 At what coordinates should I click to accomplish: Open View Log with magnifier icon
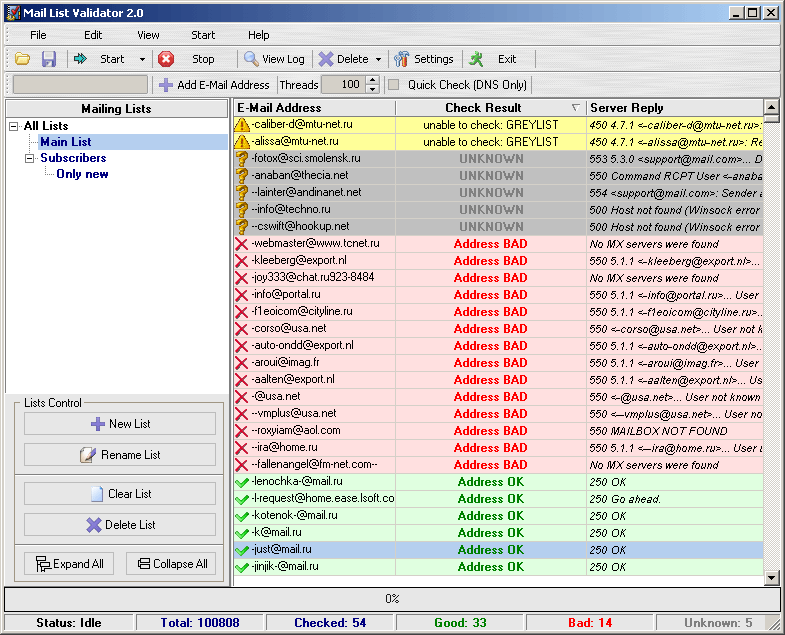[251, 59]
